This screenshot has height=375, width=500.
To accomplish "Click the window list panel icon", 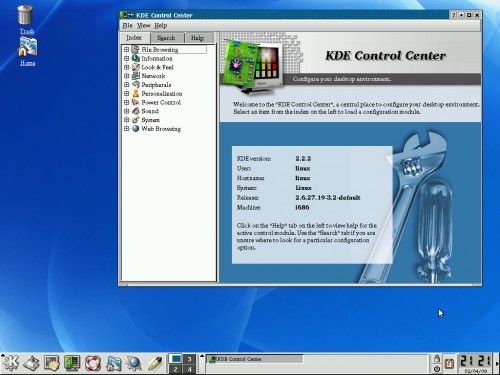I will [x=52, y=363].
